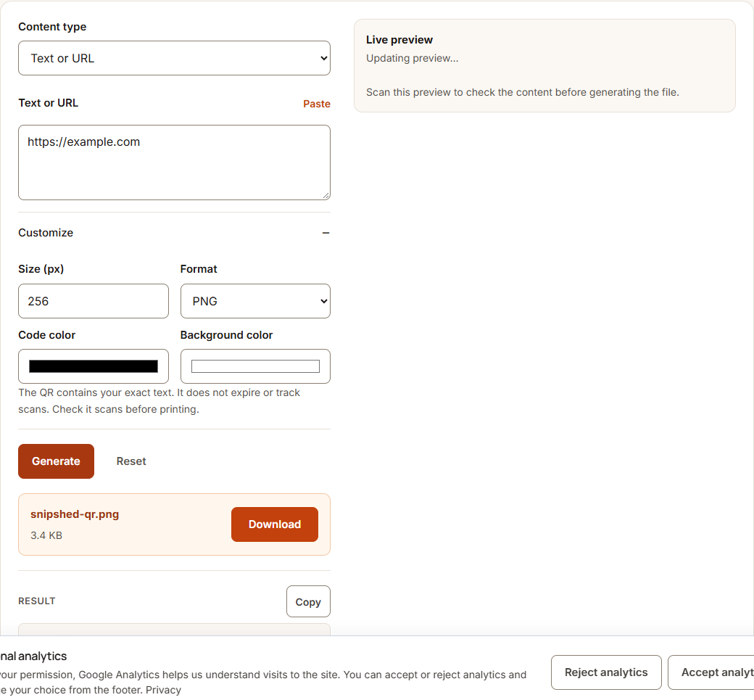Click the Privacy link in the analytics banner
The image size is (754, 700).
[164, 690]
